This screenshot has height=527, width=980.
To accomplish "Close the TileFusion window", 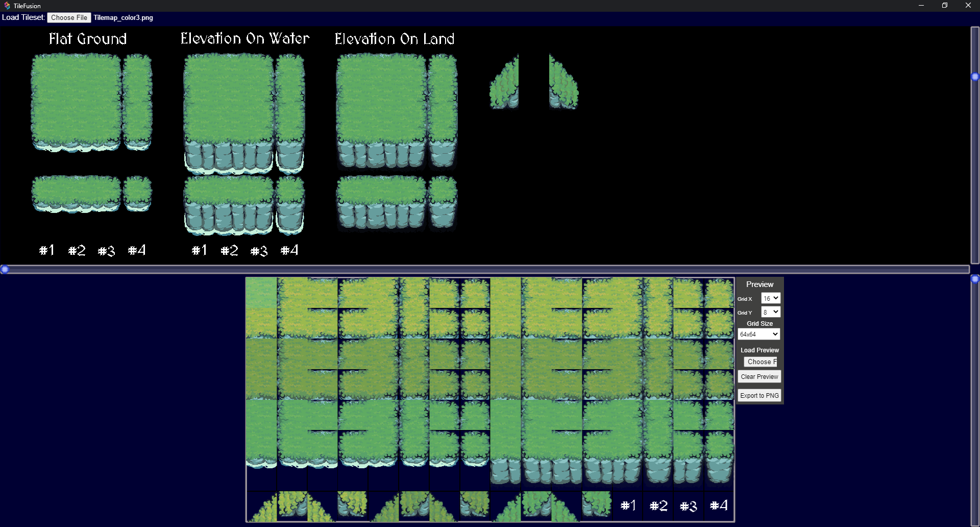I will (968, 6).
